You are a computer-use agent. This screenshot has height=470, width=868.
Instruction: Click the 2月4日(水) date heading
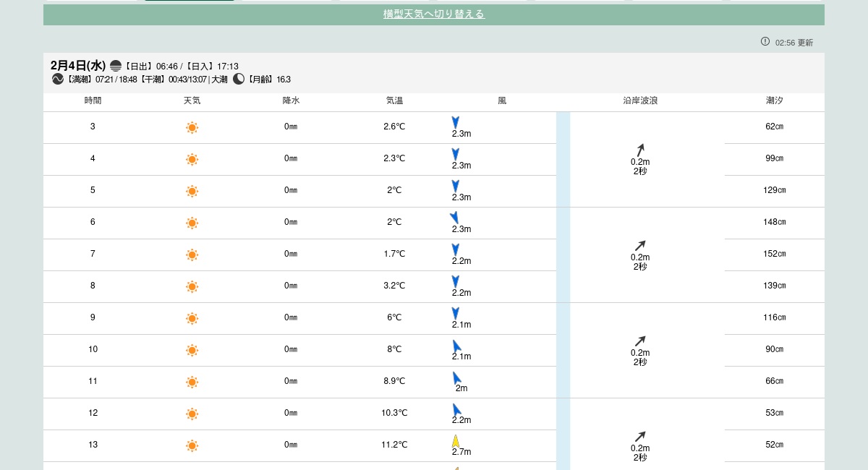coord(78,66)
